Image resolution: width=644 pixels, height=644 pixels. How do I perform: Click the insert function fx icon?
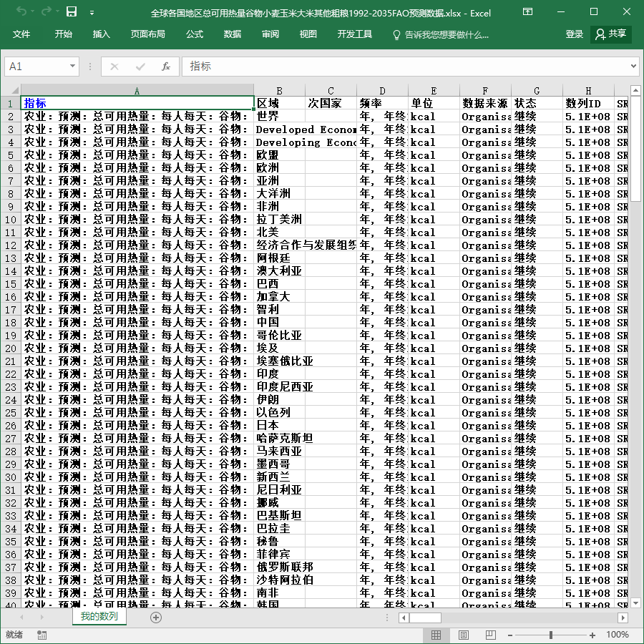(x=165, y=66)
